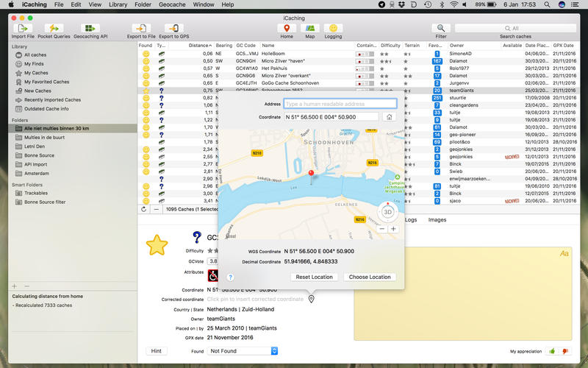Set coordinate to home with house button

(389, 116)
